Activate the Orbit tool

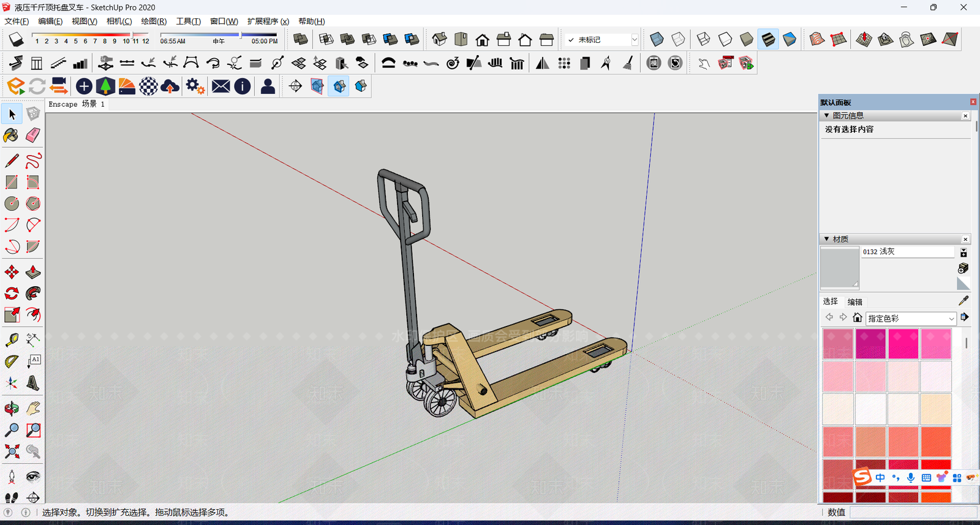[11, 408]
